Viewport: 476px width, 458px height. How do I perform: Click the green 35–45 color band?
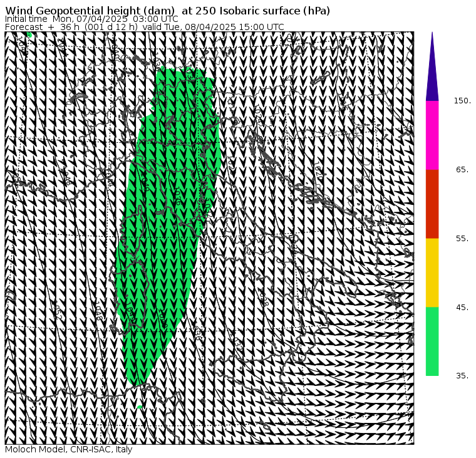click(x=432, y=341)
